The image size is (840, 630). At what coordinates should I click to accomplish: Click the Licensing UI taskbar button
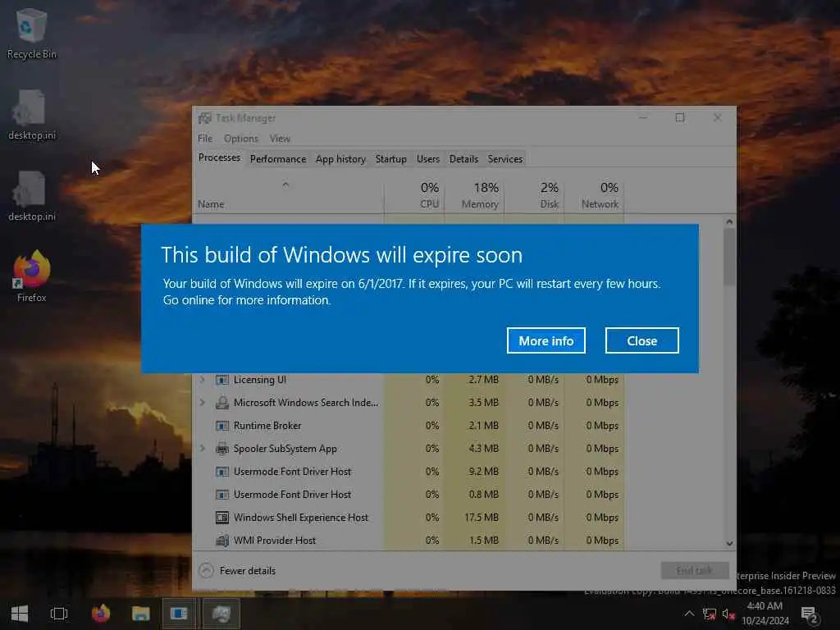coord(180,614)
